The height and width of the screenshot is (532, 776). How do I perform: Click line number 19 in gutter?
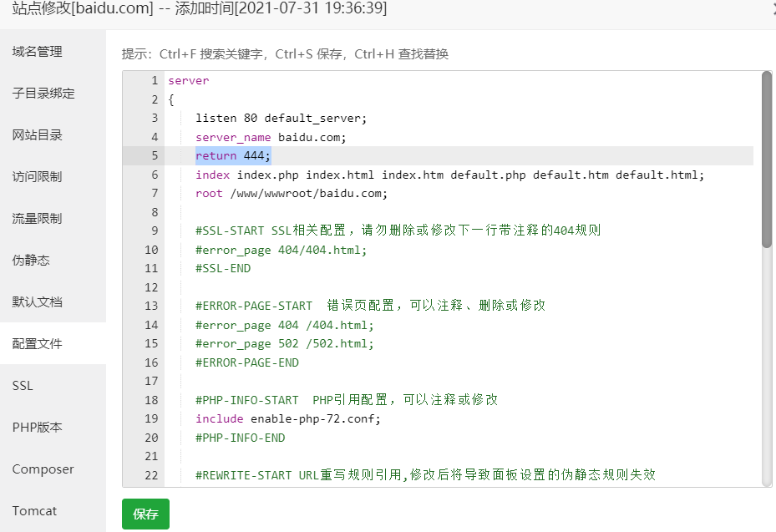(x=151, y=419)
